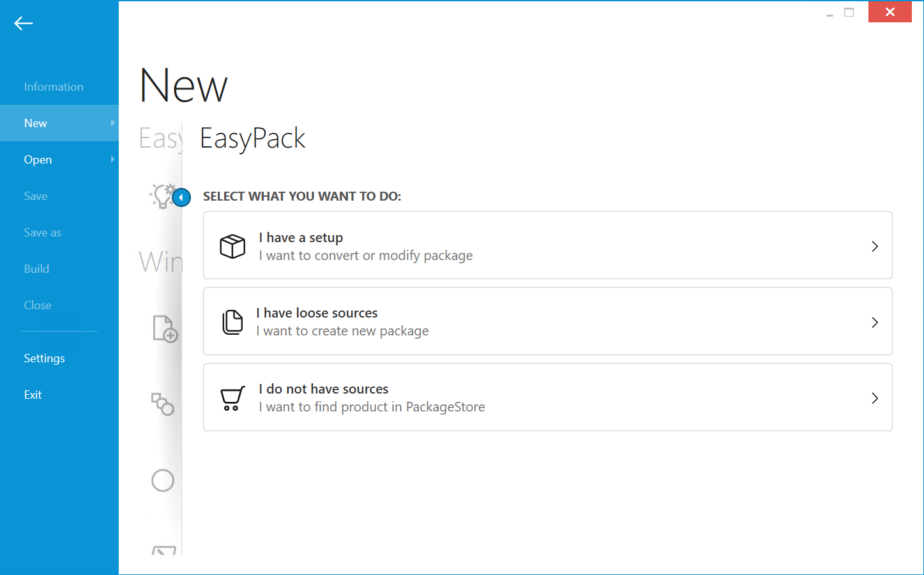Click the faded document-with-plus icon

(x=165, y=328)
